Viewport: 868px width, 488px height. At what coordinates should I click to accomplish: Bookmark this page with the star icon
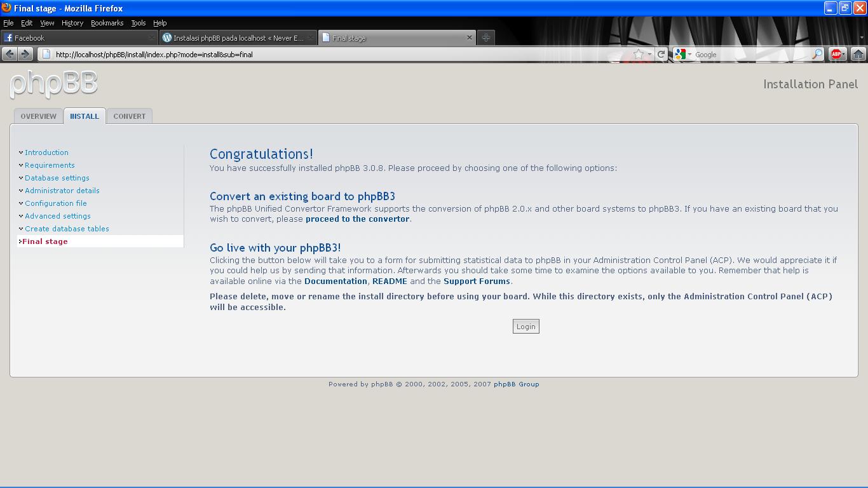click(639, 55)
